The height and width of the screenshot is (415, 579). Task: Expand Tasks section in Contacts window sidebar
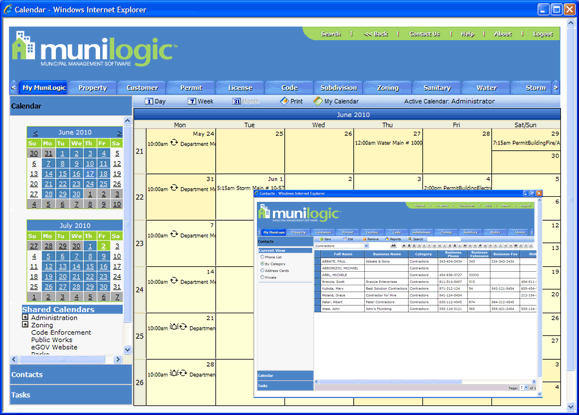(285, 386)
